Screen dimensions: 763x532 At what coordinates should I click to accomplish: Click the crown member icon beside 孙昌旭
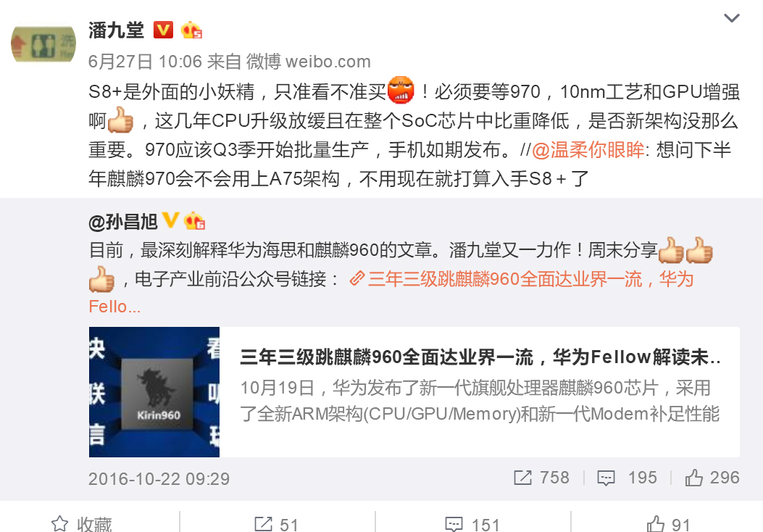(194, 221)
